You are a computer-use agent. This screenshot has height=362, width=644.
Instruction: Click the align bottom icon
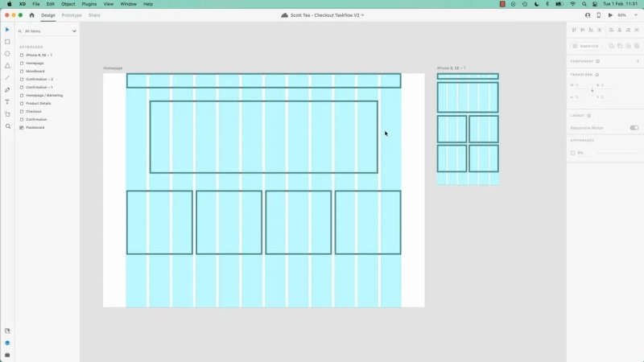(591, 30)
